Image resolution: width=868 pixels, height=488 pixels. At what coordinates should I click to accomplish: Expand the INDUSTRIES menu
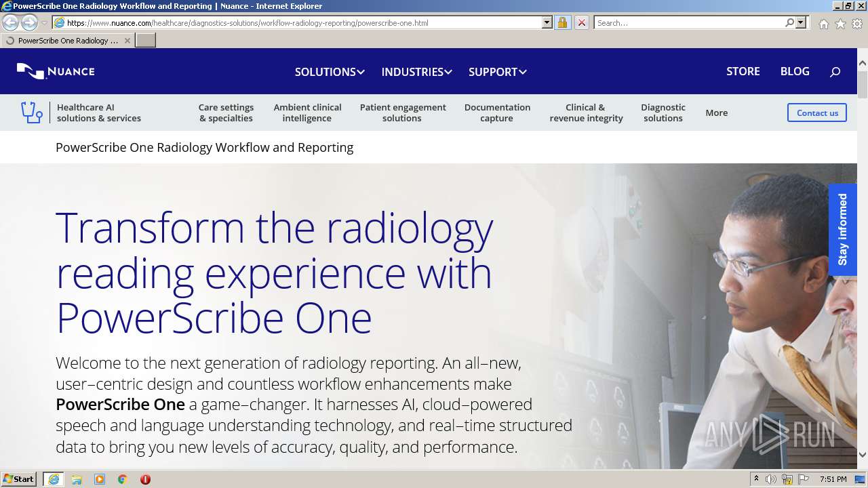416,72
